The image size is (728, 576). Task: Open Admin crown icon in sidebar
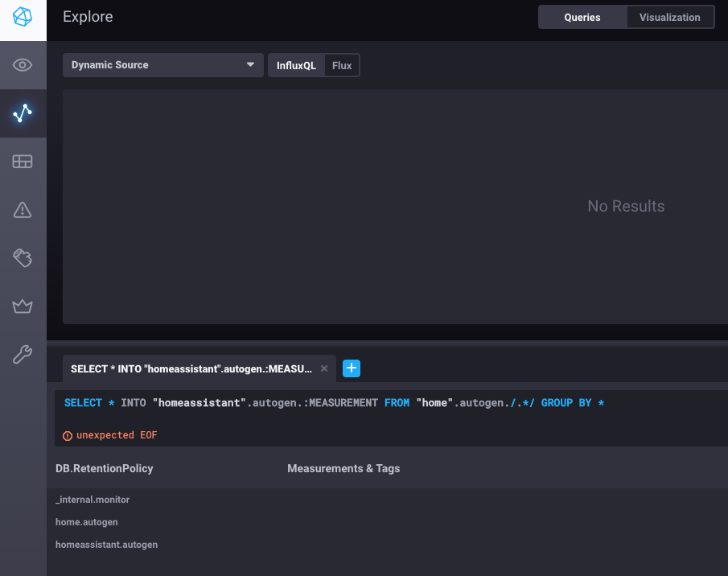[x=23, y=307]
